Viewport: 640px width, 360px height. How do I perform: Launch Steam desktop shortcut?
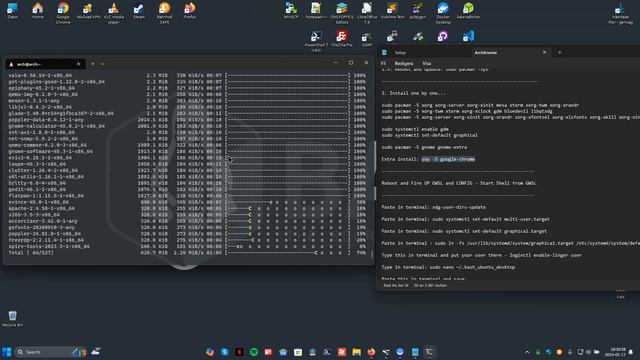point(139,11)
